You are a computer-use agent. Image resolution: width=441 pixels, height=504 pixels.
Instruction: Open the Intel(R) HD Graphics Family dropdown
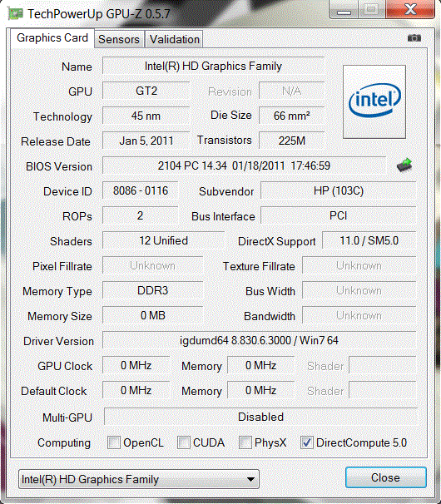click(x=139, y=479)
